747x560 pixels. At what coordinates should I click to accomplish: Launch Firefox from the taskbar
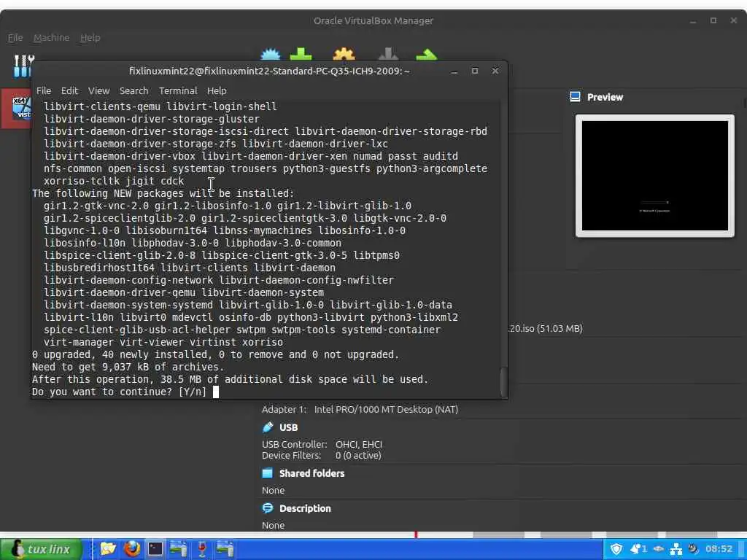132,549
